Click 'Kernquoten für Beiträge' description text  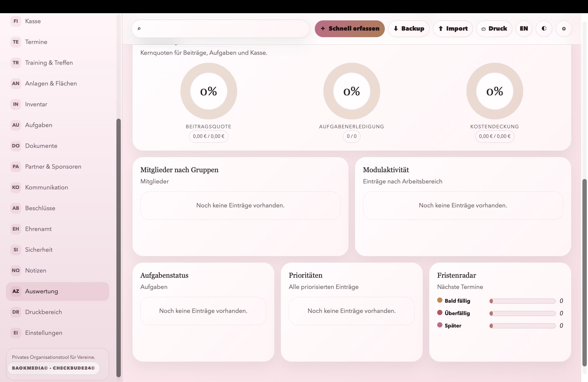tap(204, 53)
